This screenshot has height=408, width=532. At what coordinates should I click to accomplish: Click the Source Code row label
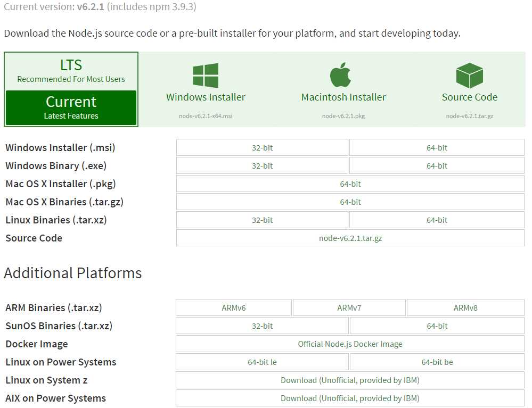[x=34, y=238]
